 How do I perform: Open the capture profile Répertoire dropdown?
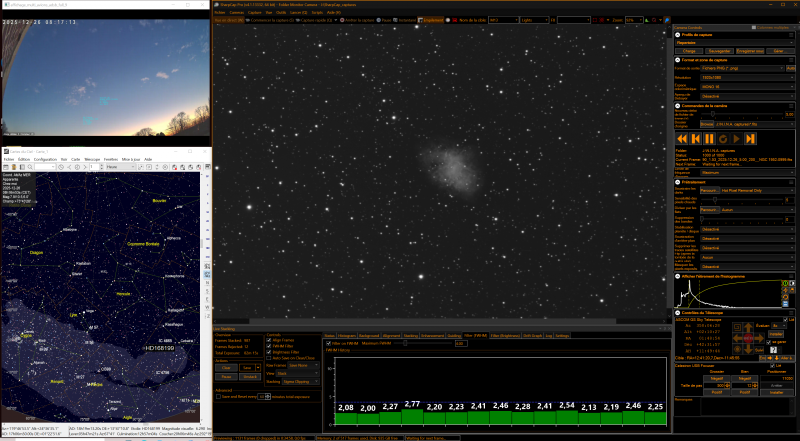coord(735,43)
